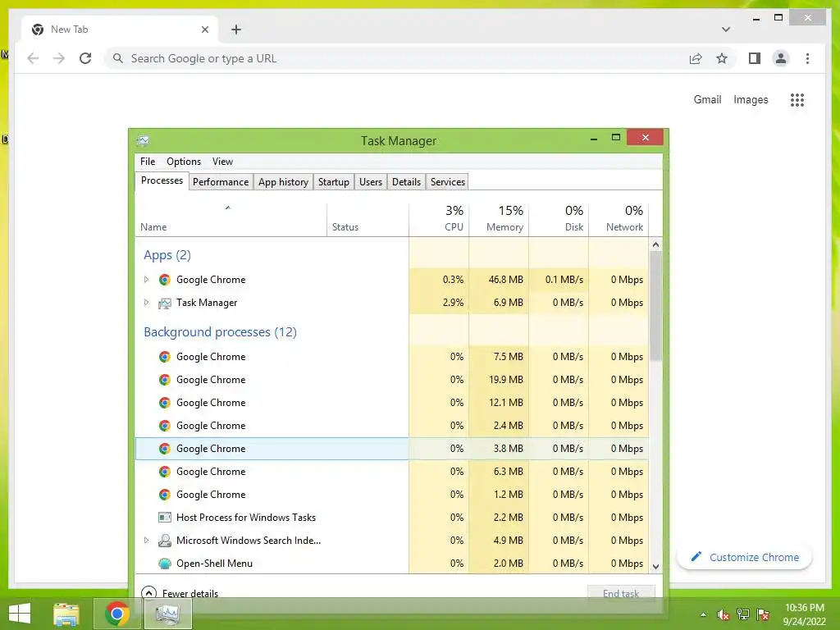Open the Google apps grid
The width and height of the screenshot is (840, 630).
click(x=797, y=99)
